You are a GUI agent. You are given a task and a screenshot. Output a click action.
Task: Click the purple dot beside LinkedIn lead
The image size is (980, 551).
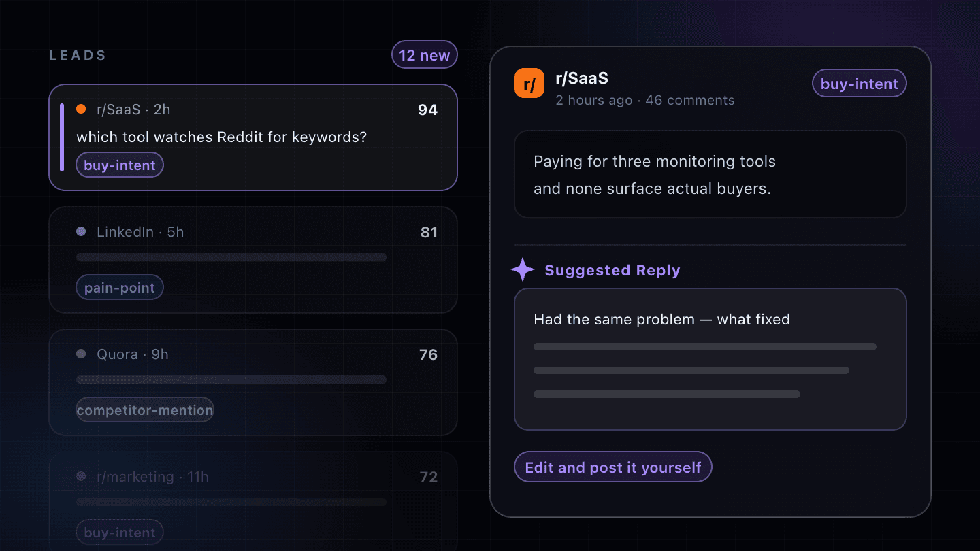pyautogui.click(x=81, y=231)
